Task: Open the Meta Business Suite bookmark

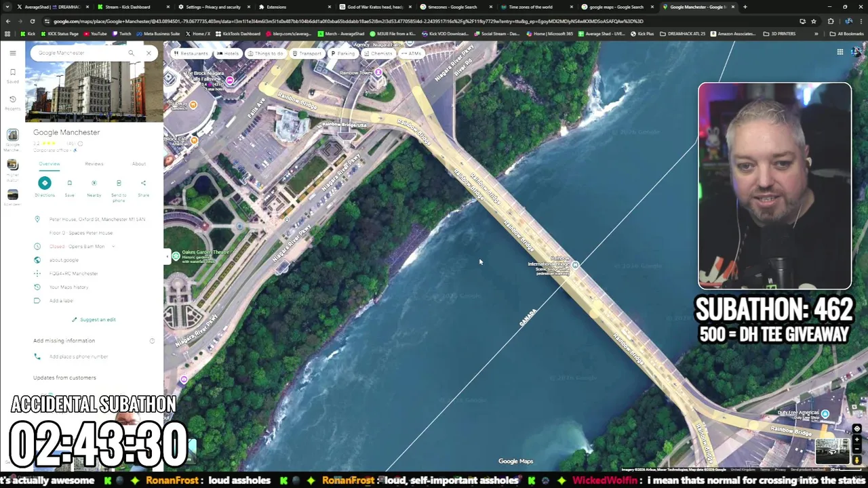Action: click(159, 34)
